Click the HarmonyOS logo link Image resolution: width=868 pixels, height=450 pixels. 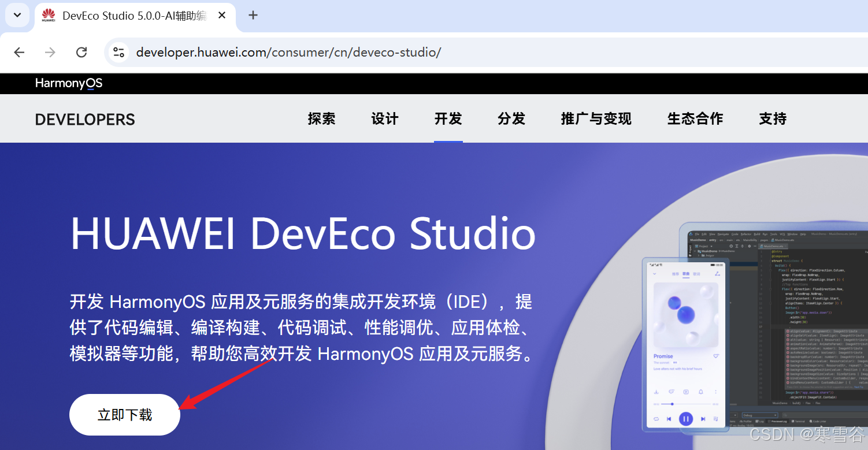pos(69,83)
